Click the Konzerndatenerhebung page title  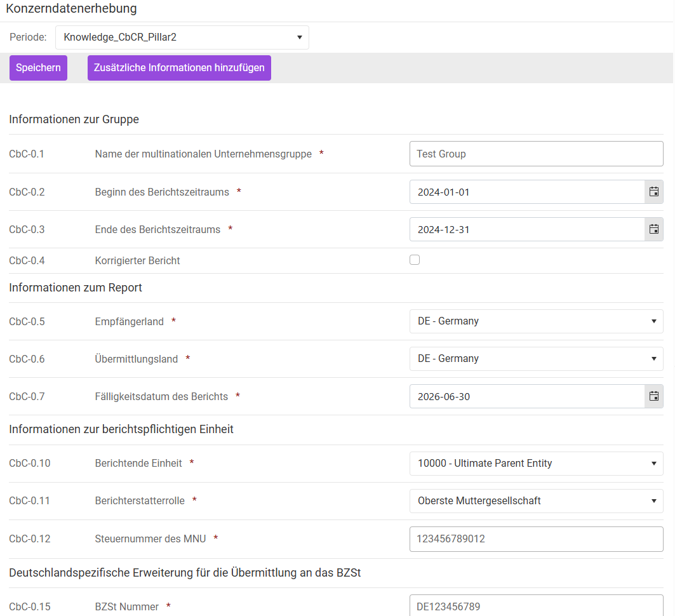pos(71,9)
